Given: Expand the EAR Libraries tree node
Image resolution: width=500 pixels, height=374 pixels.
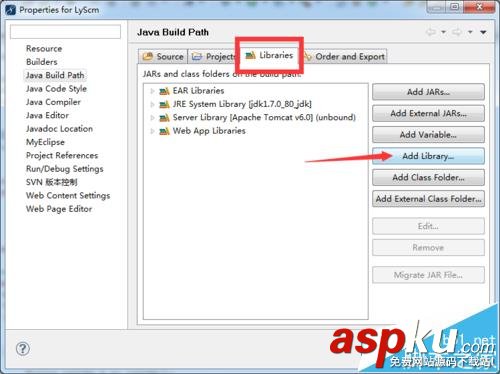Looking at the screenshot, I should click(x=152, y=91).
